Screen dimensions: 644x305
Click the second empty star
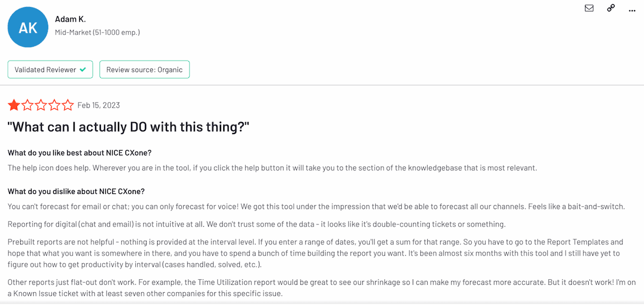pyautogui.click(x=27, y=105)
